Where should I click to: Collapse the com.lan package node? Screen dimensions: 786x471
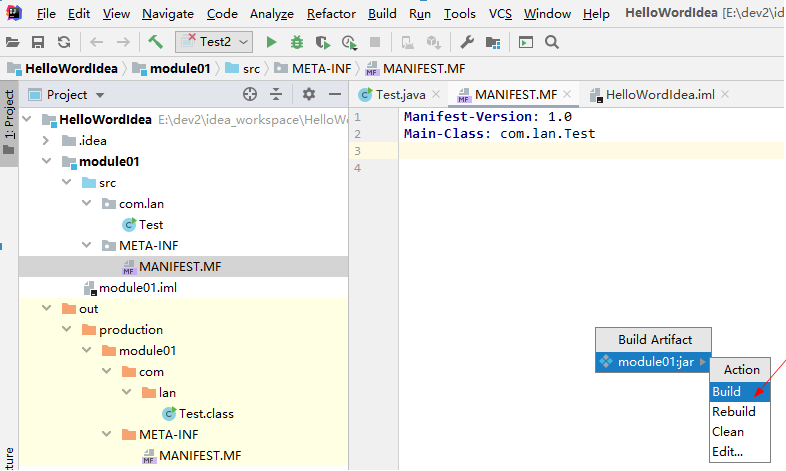87,203
